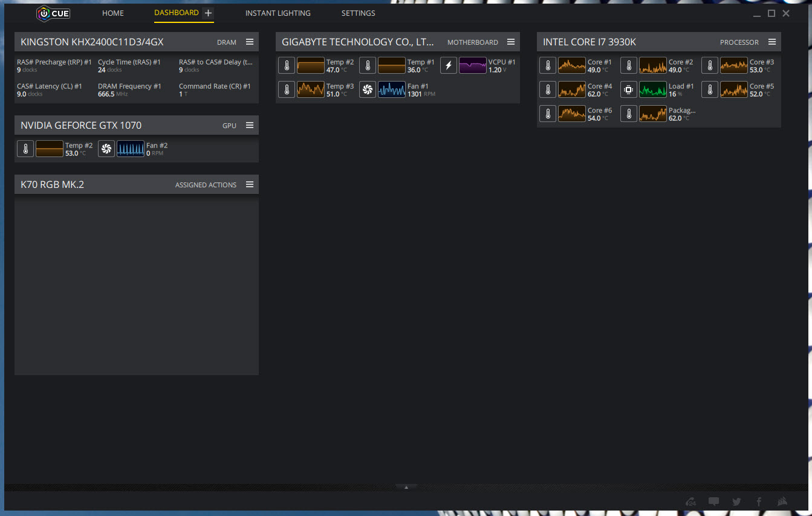Open Corsair Facebook link icon
The width and height of the screenshot is (812, 516).
coord(759,501)
